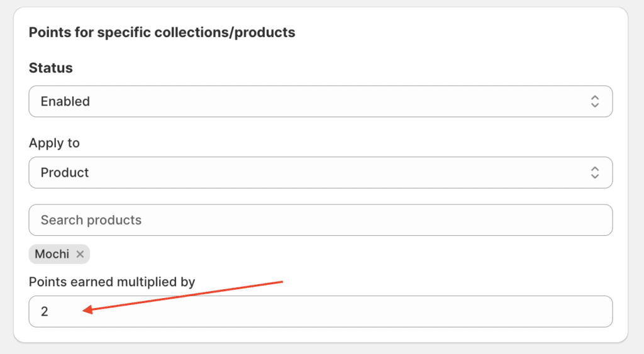
Task: Open the Status dropdown showing Enabled
Action: click(320, 102)
